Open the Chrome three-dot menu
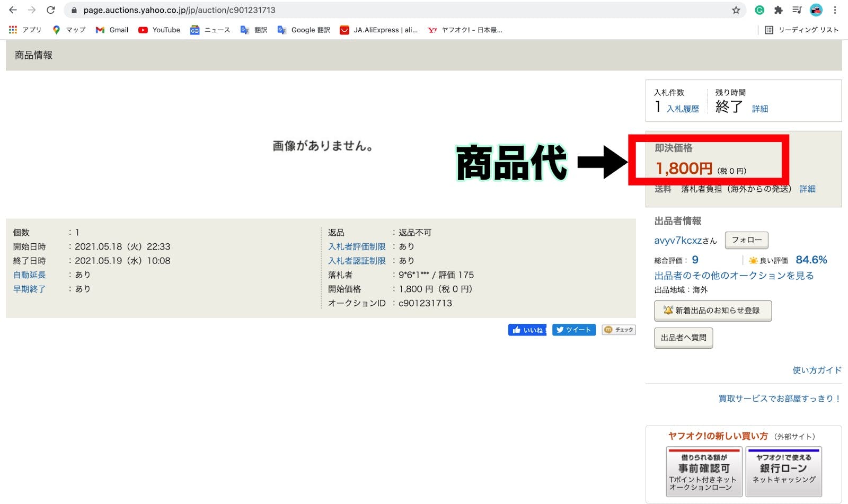Viewport: 848px width, 504px height. (x=835, y=10)
